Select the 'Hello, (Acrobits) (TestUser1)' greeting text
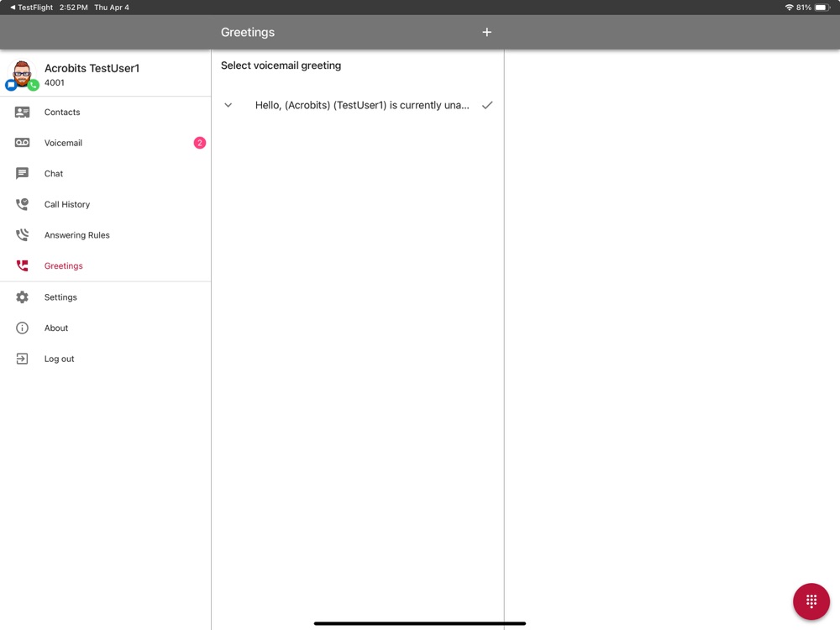This screenshot has width=840, height=630. [361, 105]
